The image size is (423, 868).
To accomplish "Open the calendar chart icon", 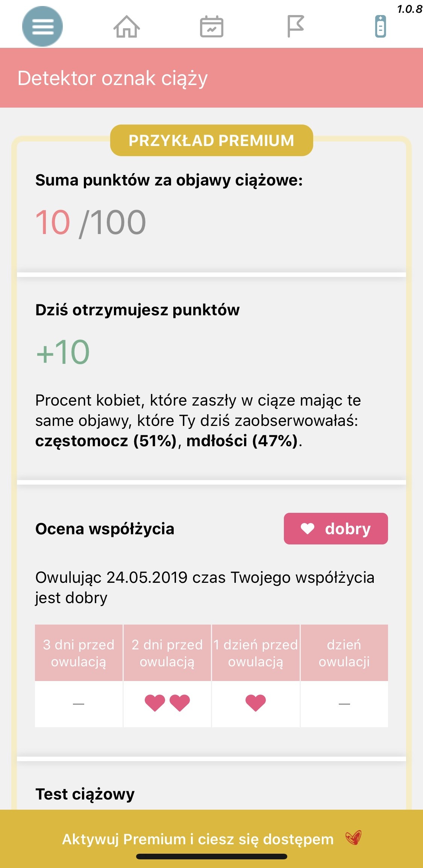I will pos(211,27).
